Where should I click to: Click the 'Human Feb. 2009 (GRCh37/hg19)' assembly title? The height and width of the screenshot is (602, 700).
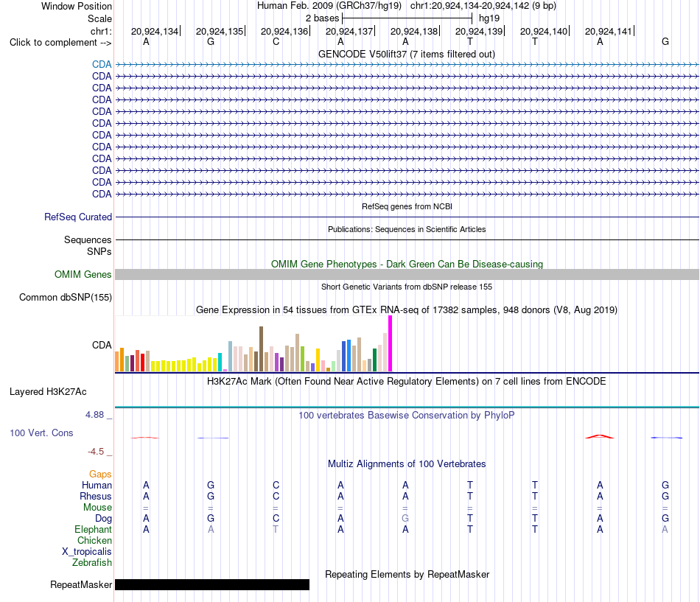(329, 6)
